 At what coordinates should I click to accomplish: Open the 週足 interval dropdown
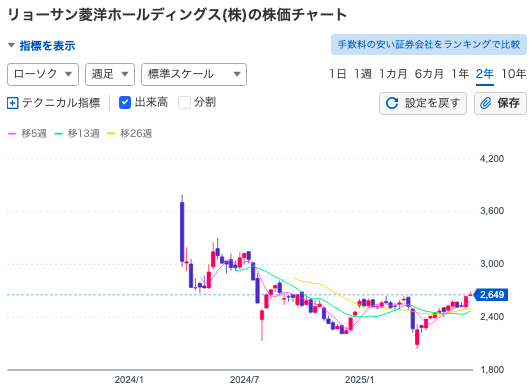tap(110, 74)
